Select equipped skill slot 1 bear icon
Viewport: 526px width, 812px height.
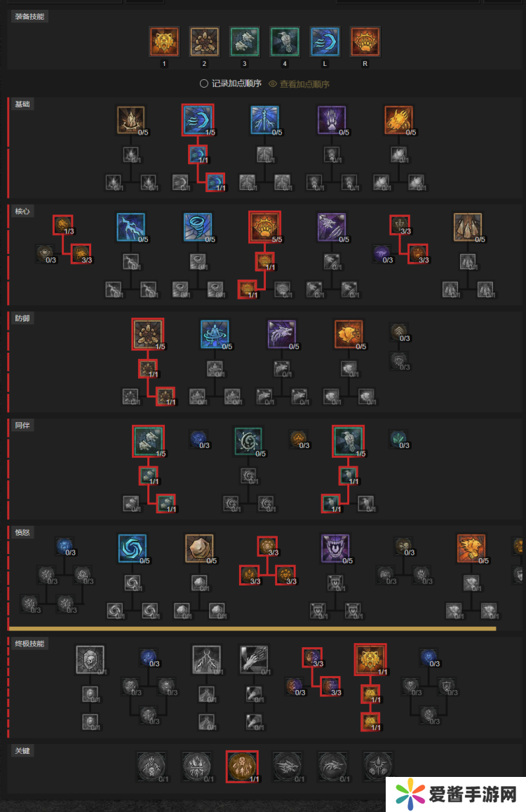(164, 42)
